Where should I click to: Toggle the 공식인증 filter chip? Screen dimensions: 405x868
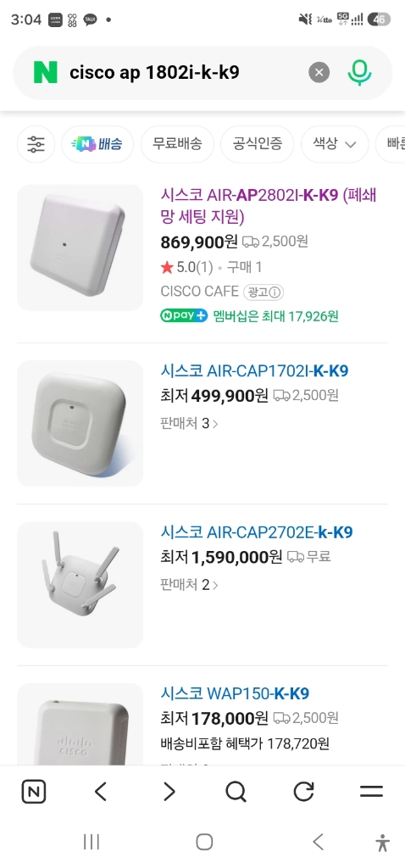258,144
